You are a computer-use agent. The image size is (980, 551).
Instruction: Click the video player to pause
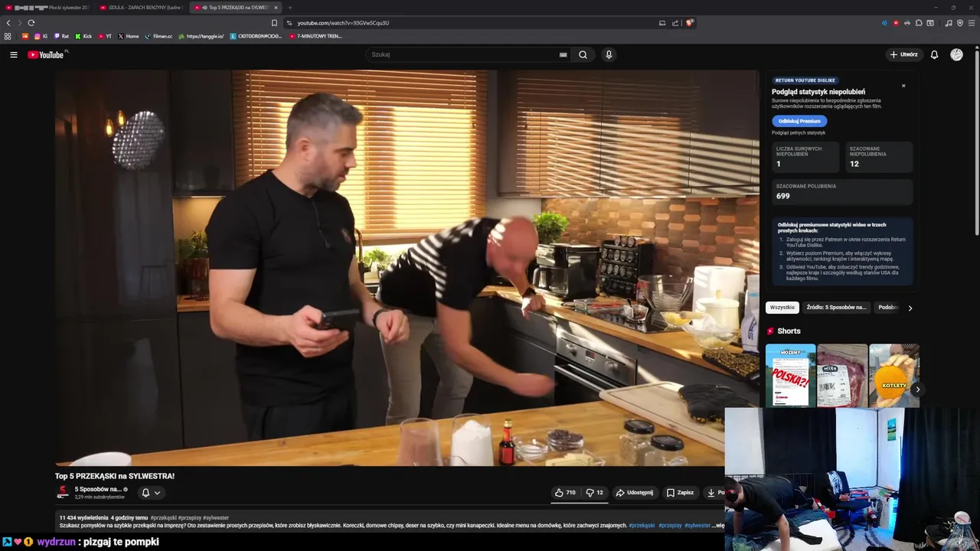(x=407, y=268)
